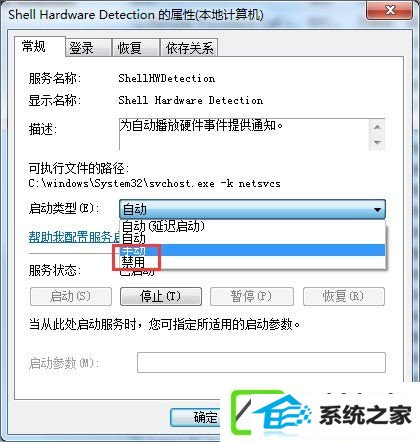420x442 pixels.
Task: Open the 依存关系 tab
Action: pos(189,48)
